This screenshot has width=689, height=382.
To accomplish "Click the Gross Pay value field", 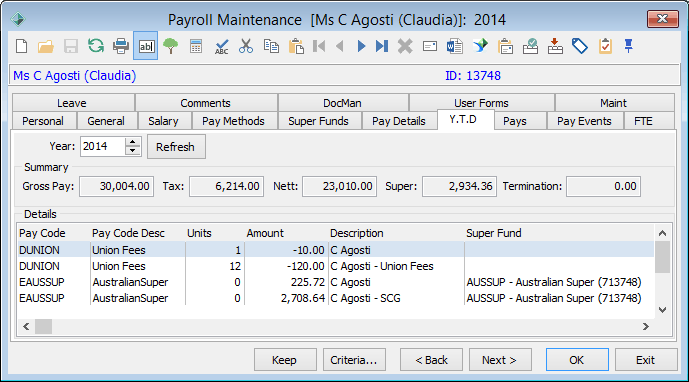I will [x=116, y=186].
